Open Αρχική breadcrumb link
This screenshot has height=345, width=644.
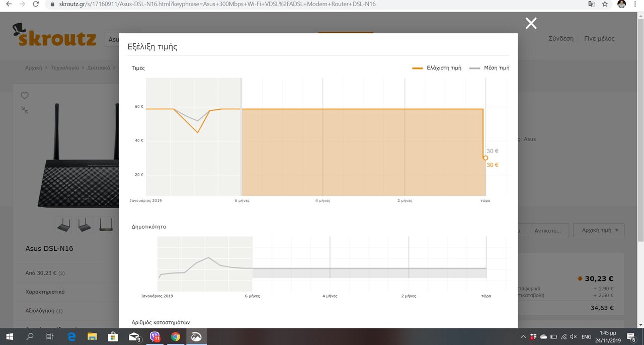[x=34, y=67]
